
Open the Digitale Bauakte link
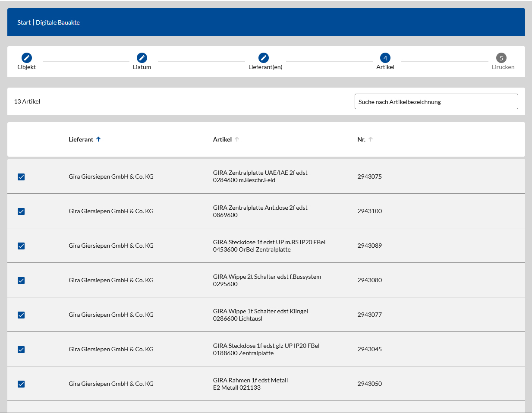click(x=58, y=22)
